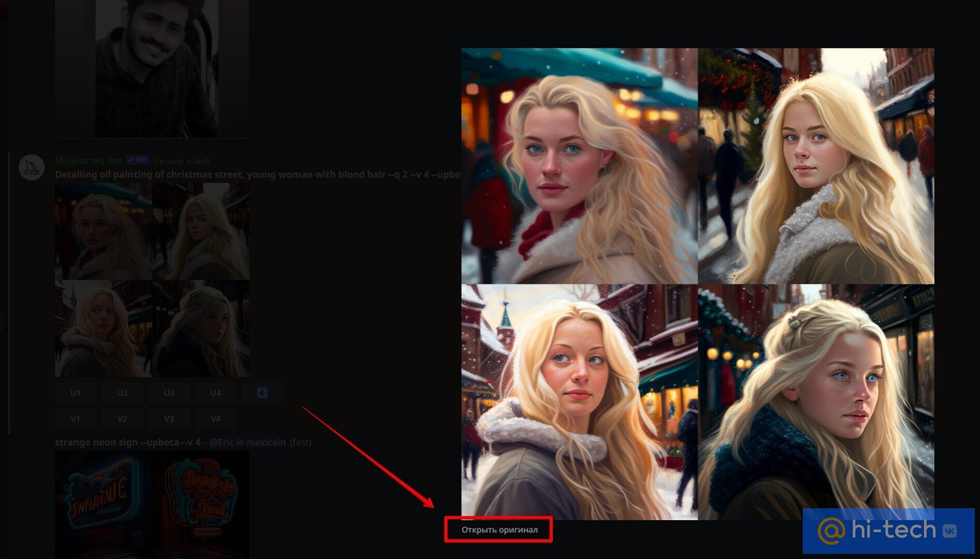Click the U1 upscale button
Viewport: 980px width, 559px height.
[x=75, y=393]
